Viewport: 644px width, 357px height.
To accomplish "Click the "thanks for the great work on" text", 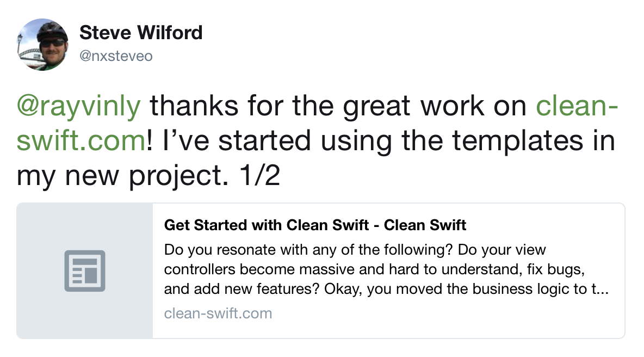I will [338, 106].
